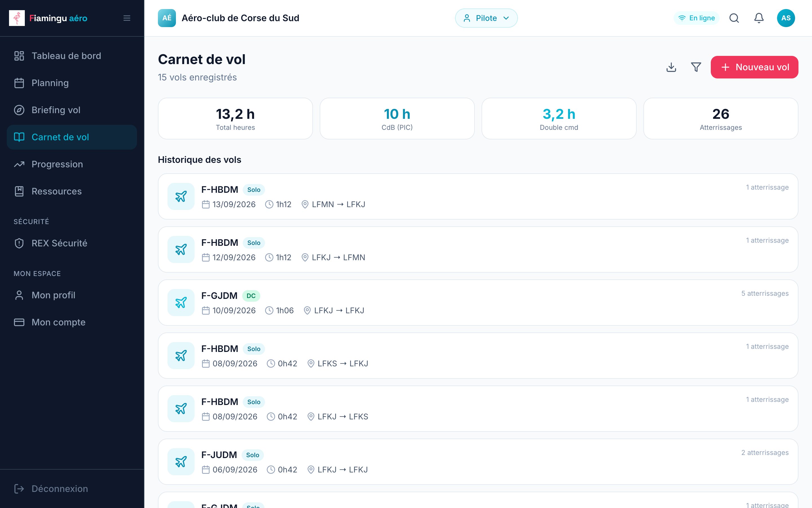812x508 pixels.
Task: Click route text LFMN → LFKJ
Action: (339, 204)
